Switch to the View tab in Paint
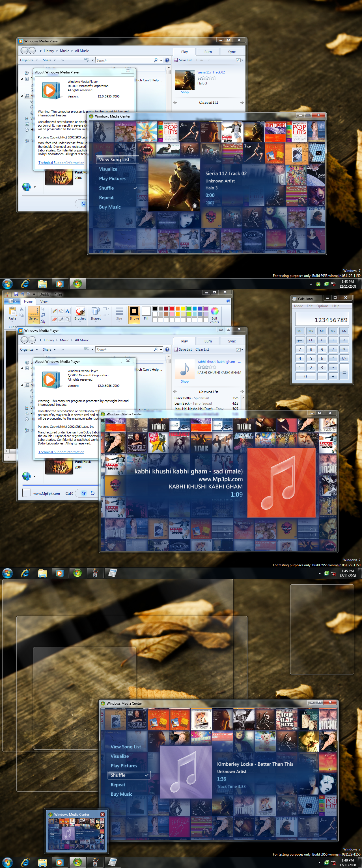Viewport: 362px width, 868px height. click(x=44, y=301)
